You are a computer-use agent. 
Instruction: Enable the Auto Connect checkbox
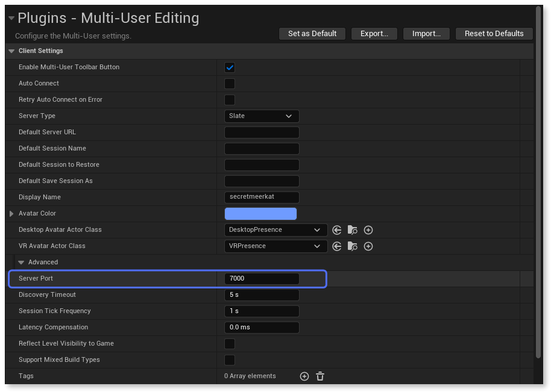[230, 84]
